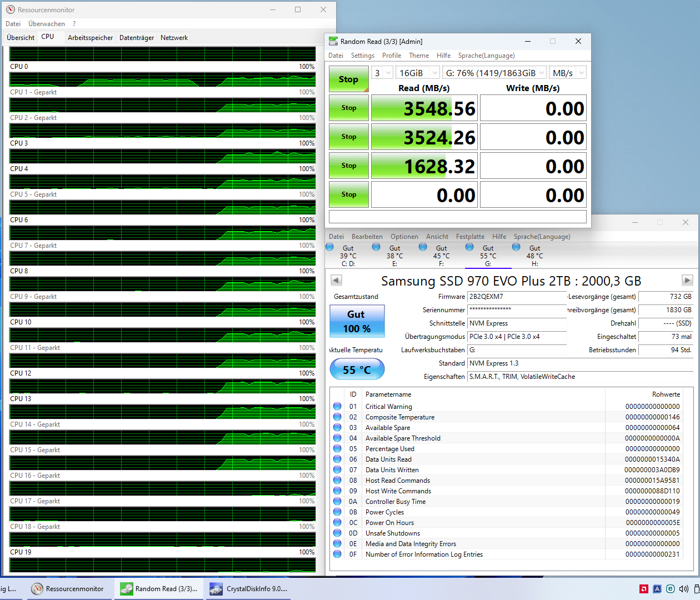Switch to the Netzwerk tab
Image resolution: width=700 pixels, height=600 pixels.
coord(174,38)
